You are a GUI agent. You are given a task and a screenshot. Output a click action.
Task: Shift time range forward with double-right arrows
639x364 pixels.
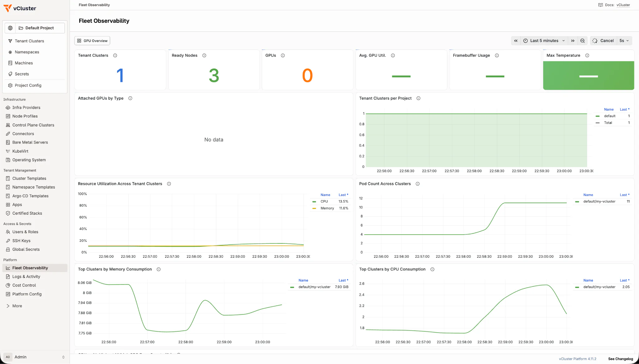[573, 41]
